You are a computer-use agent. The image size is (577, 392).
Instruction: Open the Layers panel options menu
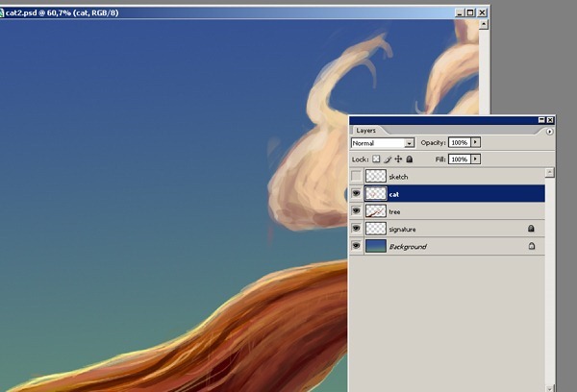pos(549,130)
